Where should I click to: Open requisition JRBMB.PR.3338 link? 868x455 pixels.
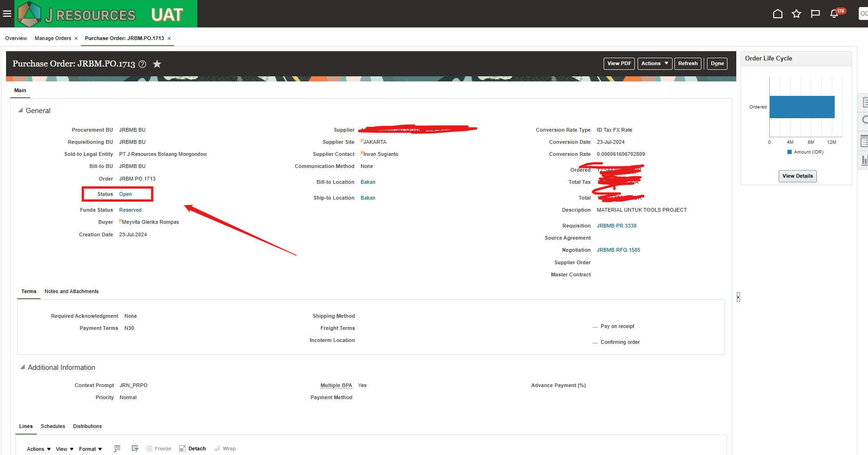point(616,226)
